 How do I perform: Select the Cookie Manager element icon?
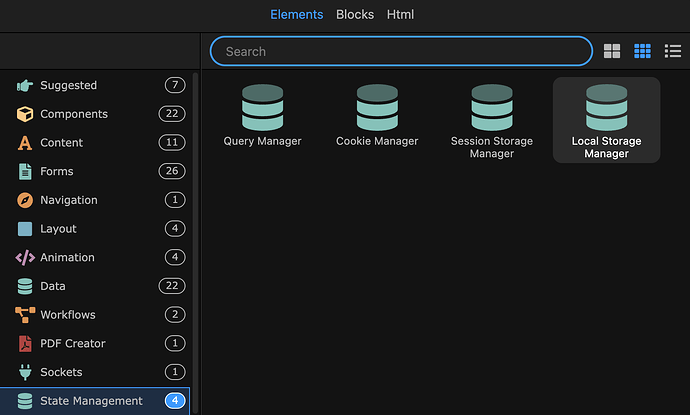coord(377,107)
